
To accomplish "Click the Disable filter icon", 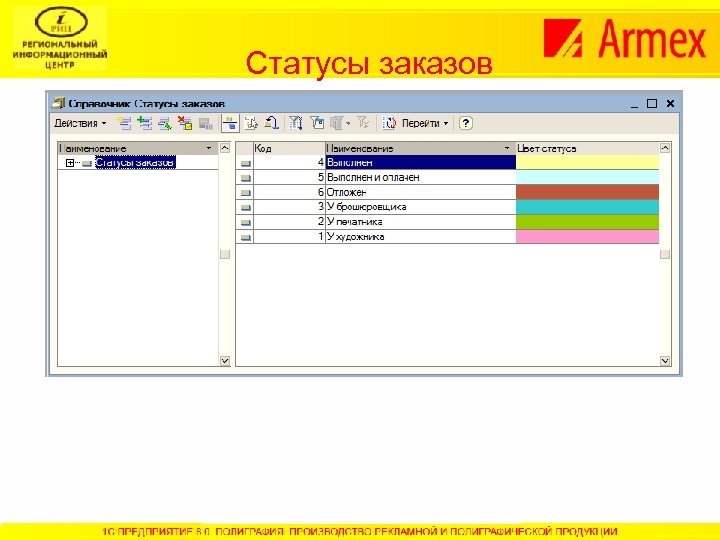I will pos(363,123).
